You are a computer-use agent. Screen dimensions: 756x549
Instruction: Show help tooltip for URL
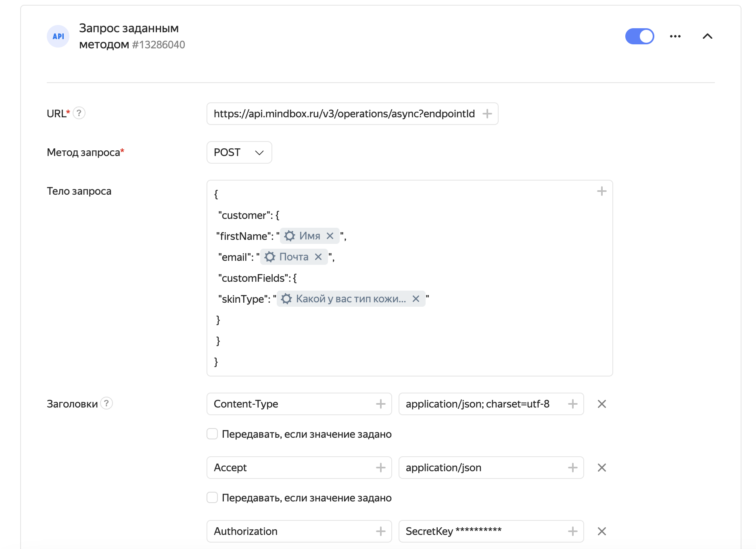click(79, 113)
